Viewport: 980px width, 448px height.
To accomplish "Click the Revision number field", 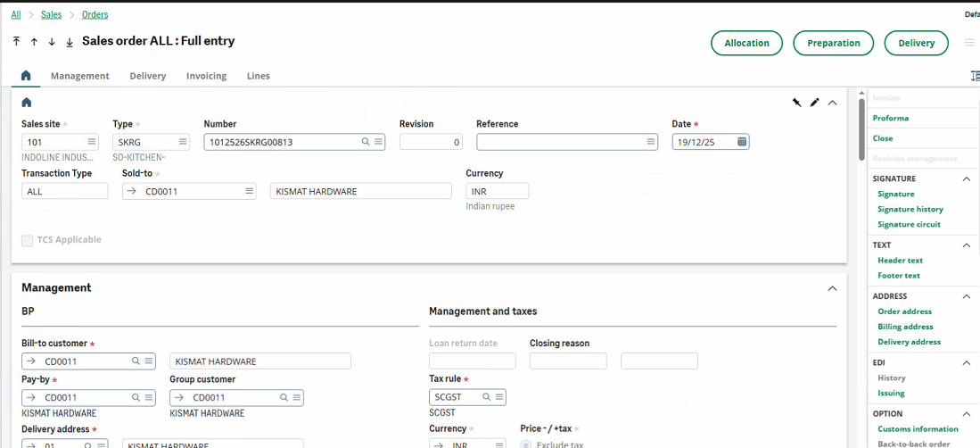I will (431, 142).
